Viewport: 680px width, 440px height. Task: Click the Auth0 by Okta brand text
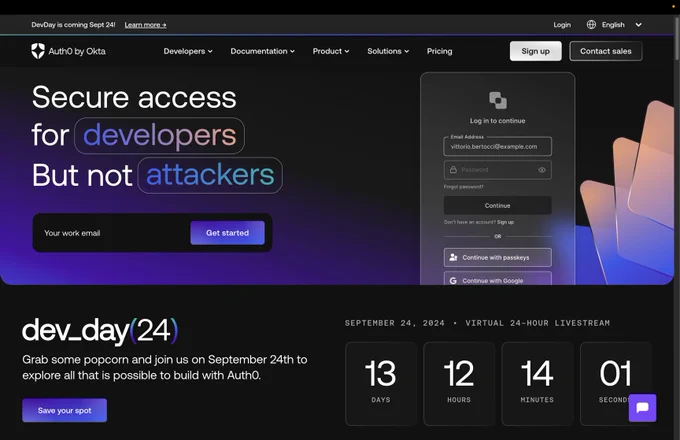[x=77, y=51]
